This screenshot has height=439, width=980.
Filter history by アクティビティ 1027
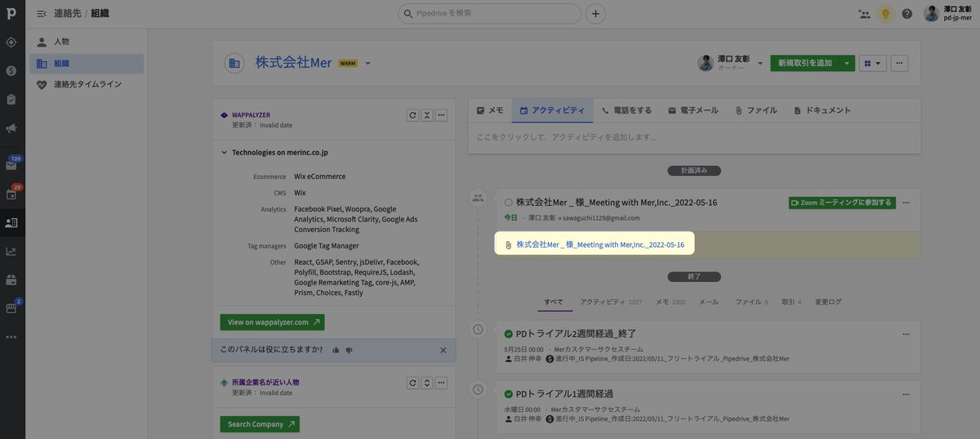611,302
